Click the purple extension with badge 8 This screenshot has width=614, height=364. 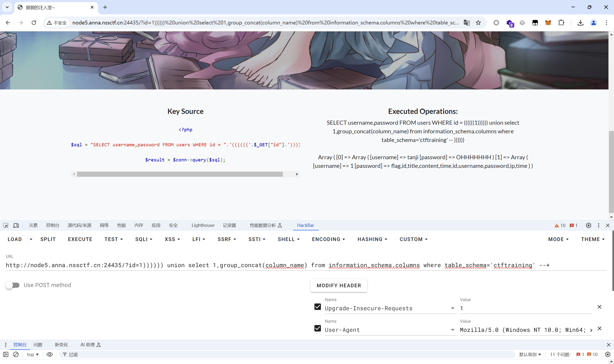[x=509, y=23]
